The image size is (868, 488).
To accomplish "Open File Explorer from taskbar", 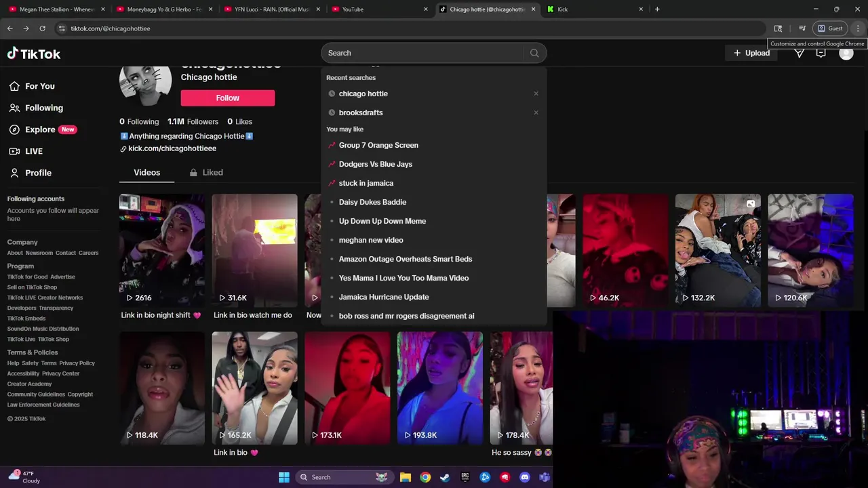I will 406,477.
